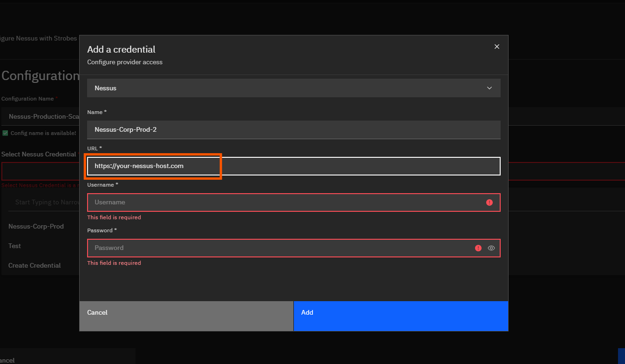
Task: Click the blue Add button
Action: point(401,316)
